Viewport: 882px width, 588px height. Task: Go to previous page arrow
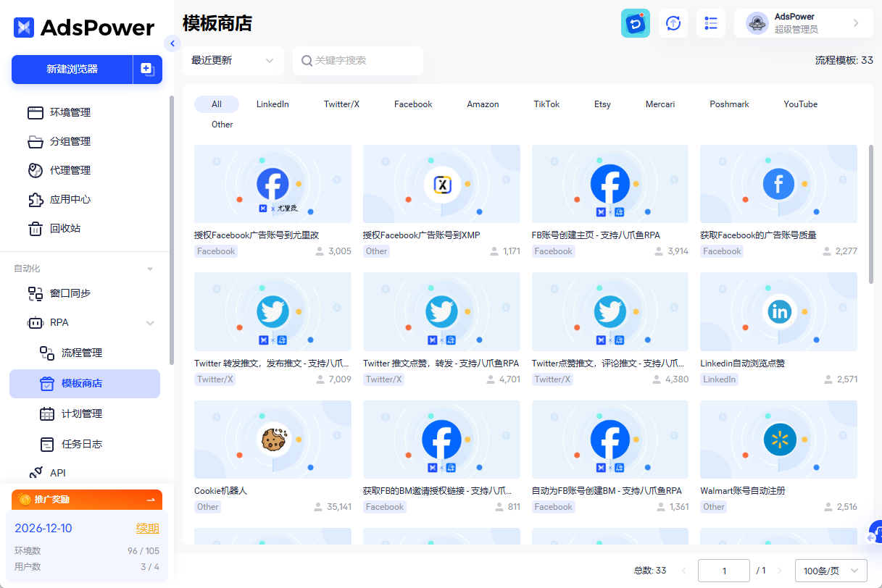(683, 571)
